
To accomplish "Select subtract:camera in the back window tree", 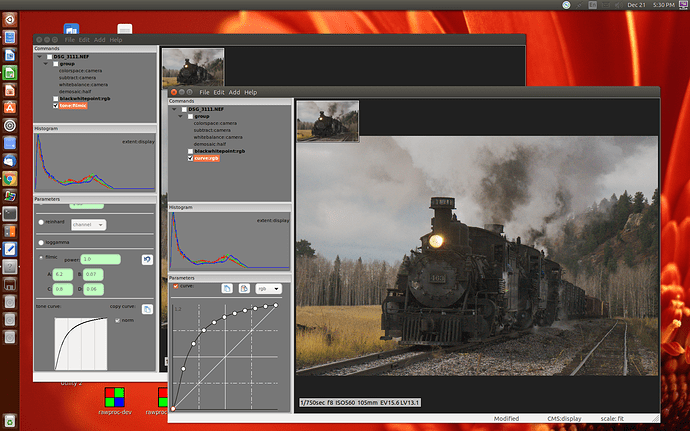I will click(77, 77).
